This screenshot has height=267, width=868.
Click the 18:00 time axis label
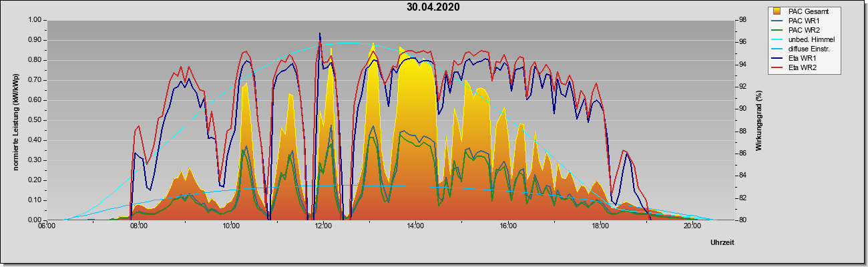pyautogui.click(x=600, y=226)
